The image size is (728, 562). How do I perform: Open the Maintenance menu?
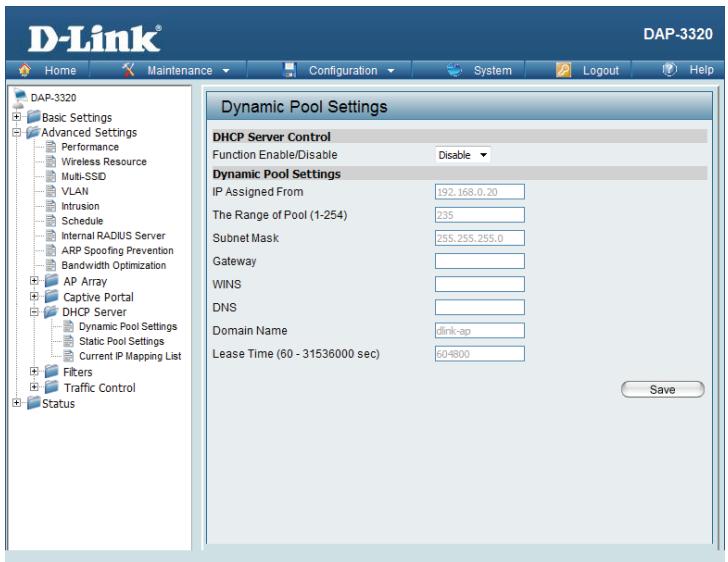coord(180,71)
